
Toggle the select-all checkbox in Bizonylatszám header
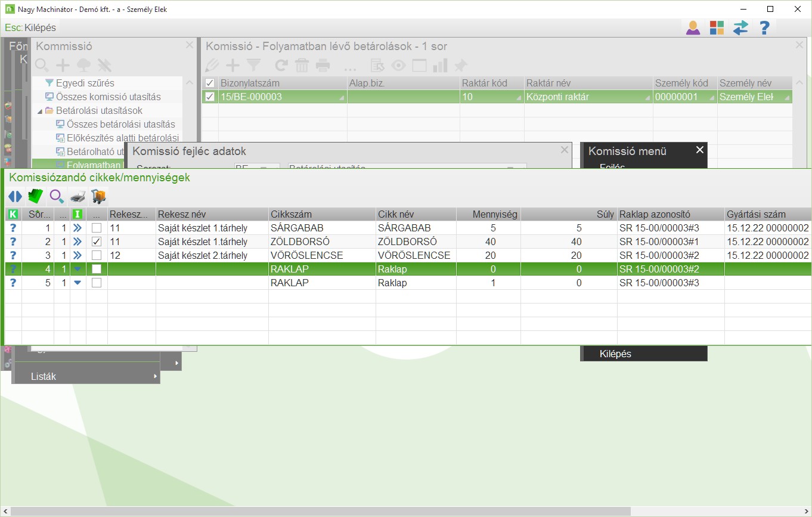(210, 83)
